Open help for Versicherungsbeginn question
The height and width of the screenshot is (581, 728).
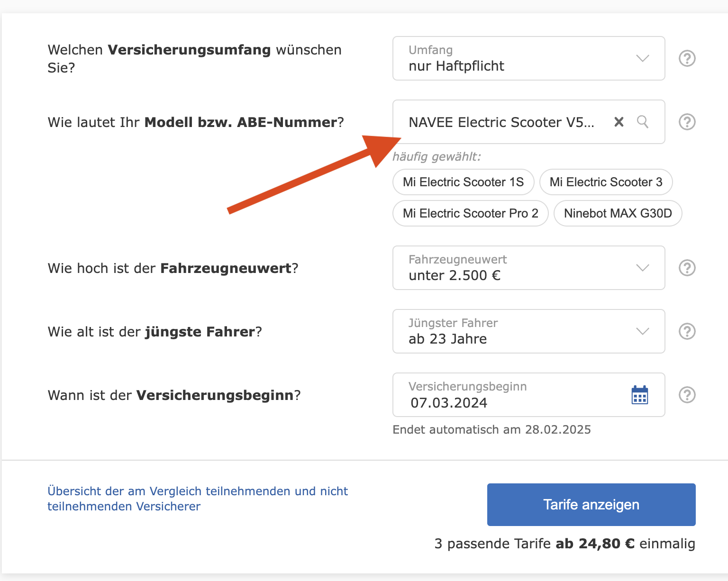point(687,395)
